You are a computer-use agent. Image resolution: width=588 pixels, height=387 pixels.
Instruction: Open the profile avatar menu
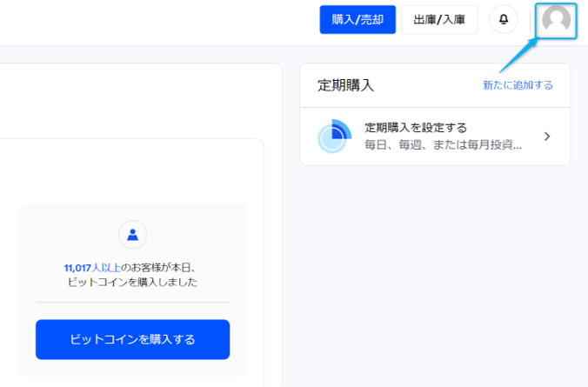point(556,19)
